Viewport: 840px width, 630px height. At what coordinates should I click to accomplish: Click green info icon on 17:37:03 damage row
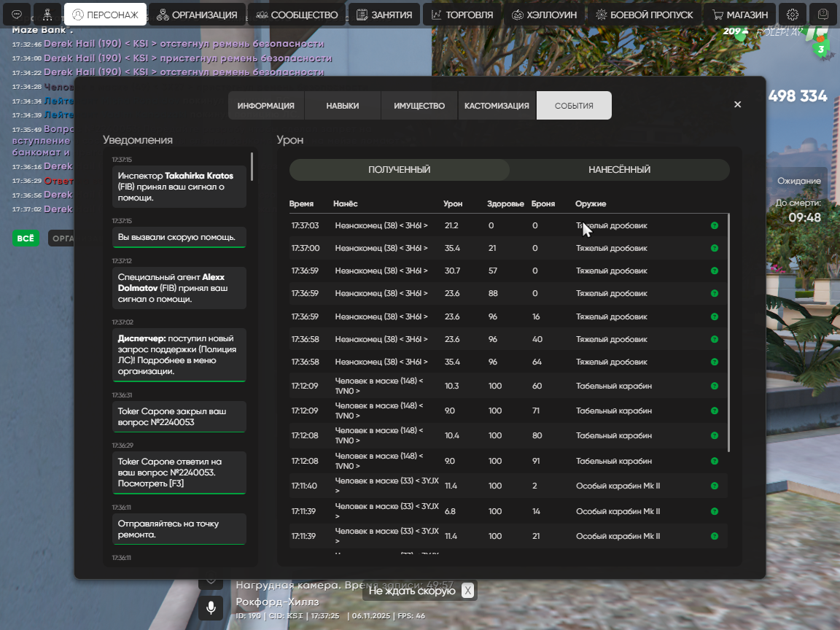pos(715,226)
